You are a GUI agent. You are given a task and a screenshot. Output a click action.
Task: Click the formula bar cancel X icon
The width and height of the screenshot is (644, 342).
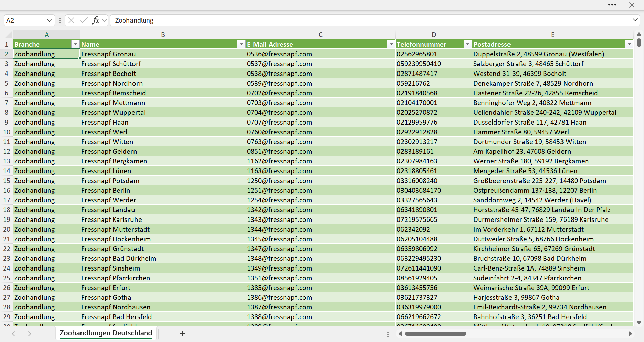pos(71,20)
